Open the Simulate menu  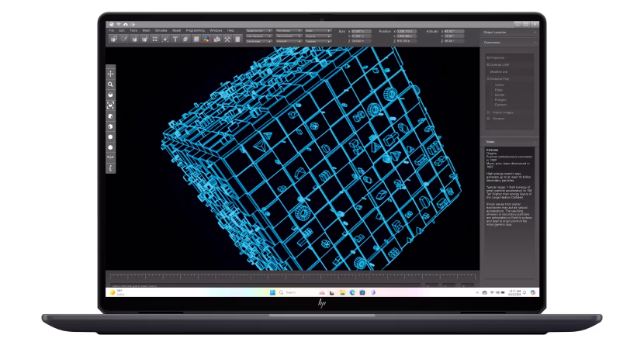(x=161, y=30)
